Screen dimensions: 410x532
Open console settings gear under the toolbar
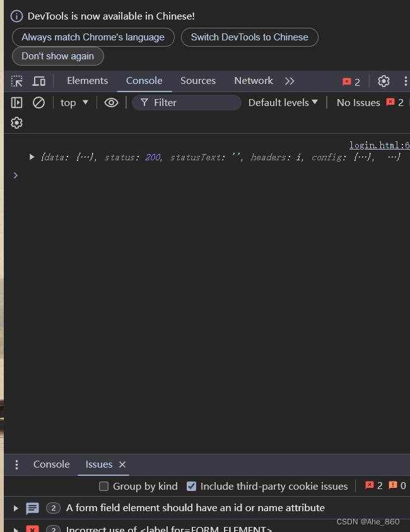pos(16,123)
